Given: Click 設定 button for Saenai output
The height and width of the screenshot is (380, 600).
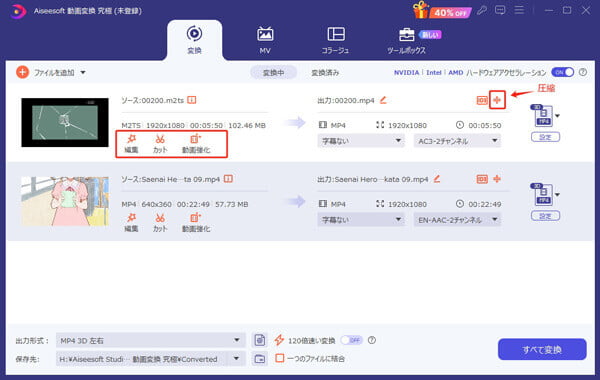Looking at the screenshot, I should tap(545, 216).
